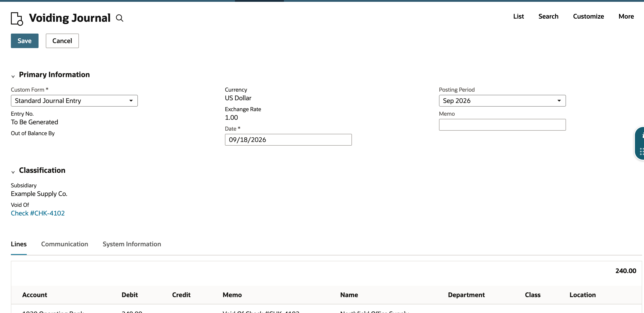Open the Posting Period dropdown

502,101
